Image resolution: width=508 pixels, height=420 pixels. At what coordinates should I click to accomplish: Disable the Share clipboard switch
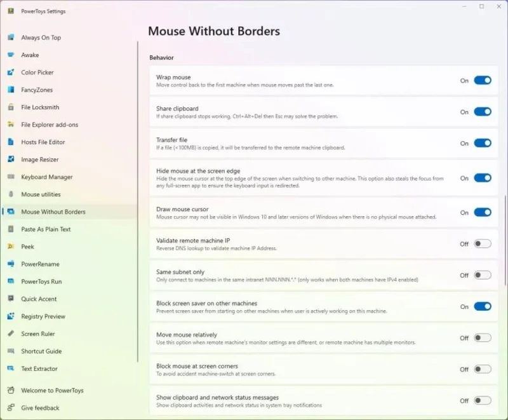[x=483, y=112]
